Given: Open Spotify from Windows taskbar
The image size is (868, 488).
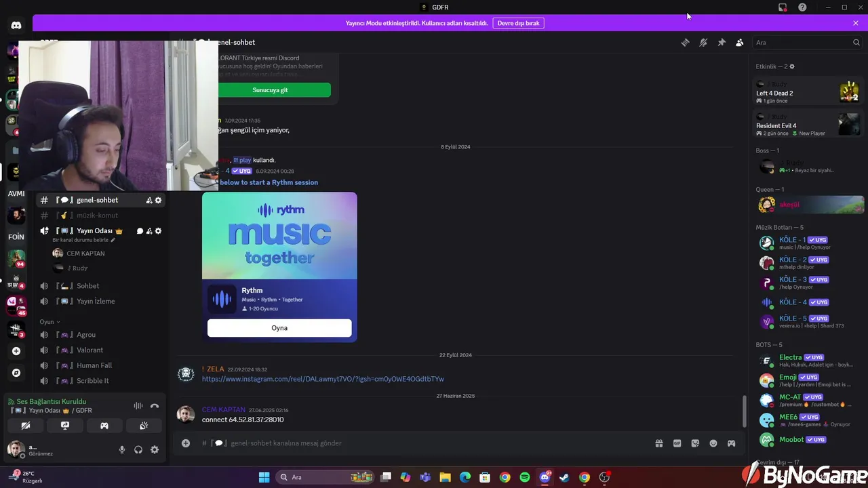Looking at the screenshot, I should click(x=525, y=477).
